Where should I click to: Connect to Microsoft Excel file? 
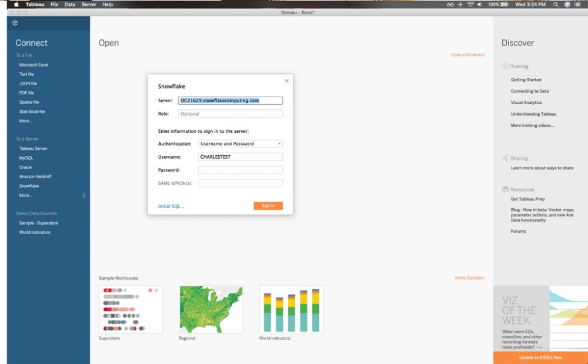pos(34,65)
